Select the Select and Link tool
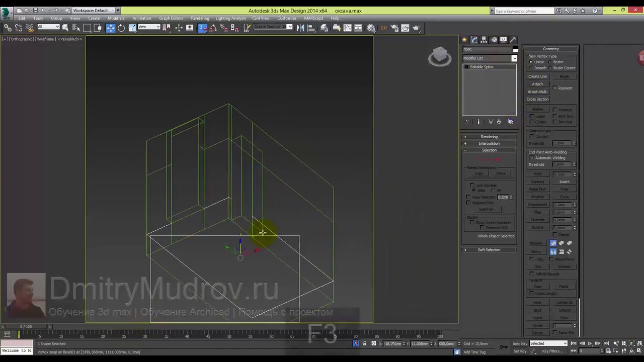Screen dimensions: 644x362 click(x=8, y=28)
